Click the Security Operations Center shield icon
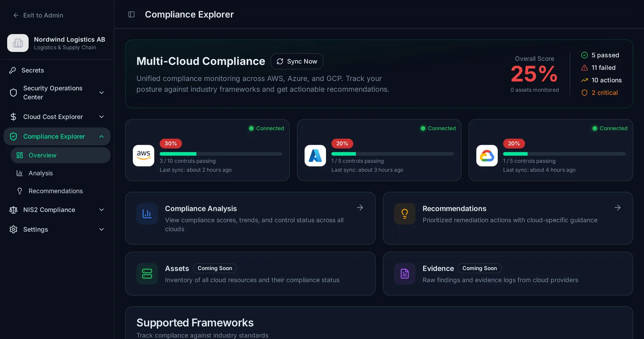Image resolution: width=644 pixels, height=339 pixels. pos(13,93)
